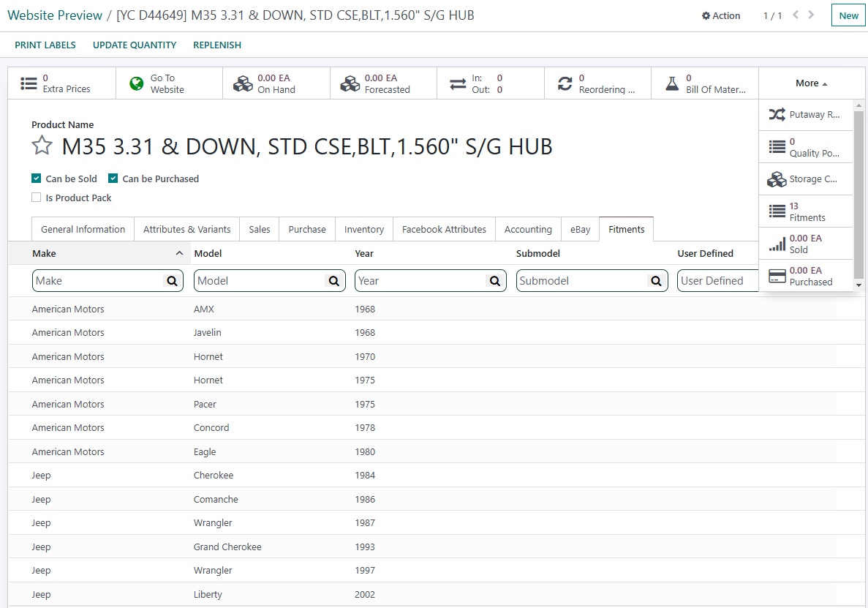Screen dimensions: 868x608
Task: Open Putaway Rules shuffle icon
Action: point(777,115)
